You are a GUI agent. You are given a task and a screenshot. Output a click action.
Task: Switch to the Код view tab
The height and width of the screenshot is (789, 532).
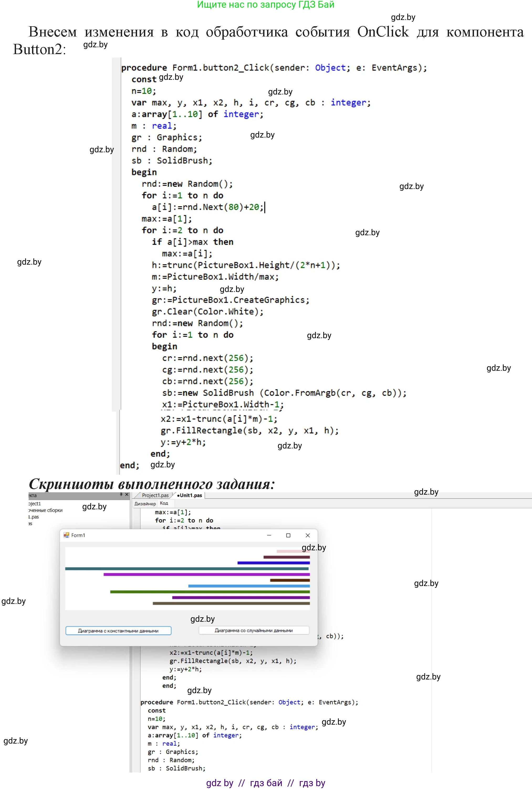(164, 503)
